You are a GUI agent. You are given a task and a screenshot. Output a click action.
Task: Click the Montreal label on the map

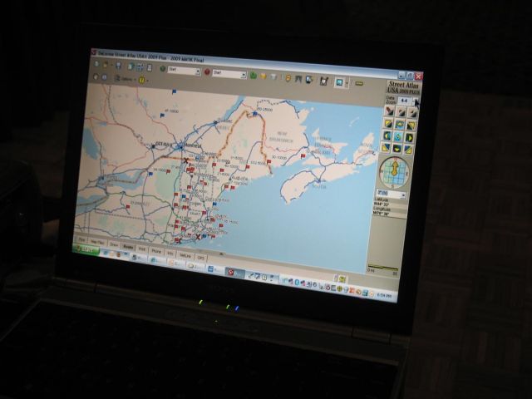tap(192, 145)
